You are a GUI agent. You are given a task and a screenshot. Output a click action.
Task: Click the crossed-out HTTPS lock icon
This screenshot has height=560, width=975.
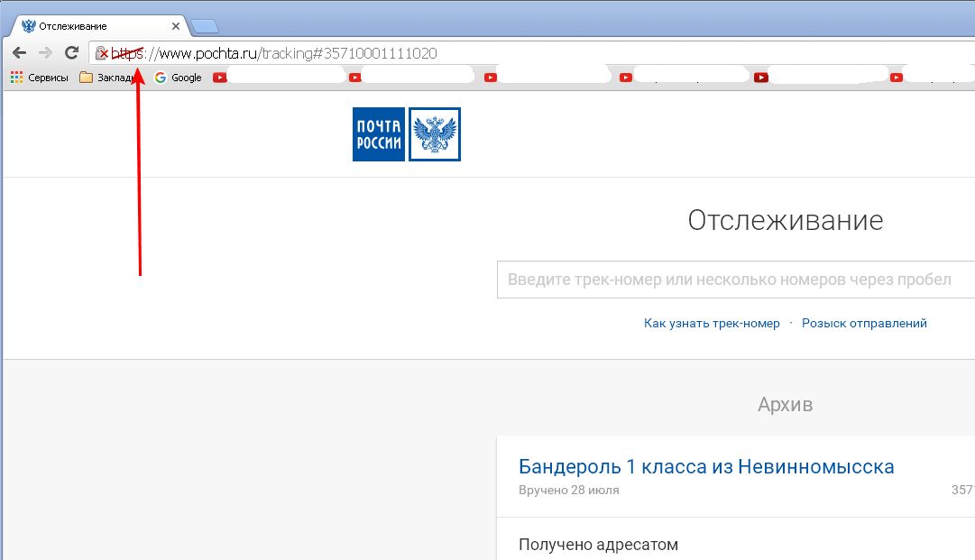(102, 54)
